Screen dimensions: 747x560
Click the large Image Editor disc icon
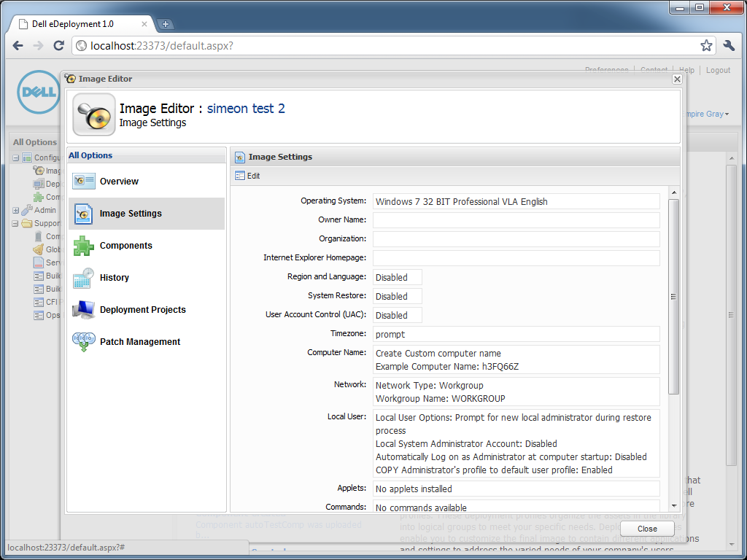click(94, 114)
